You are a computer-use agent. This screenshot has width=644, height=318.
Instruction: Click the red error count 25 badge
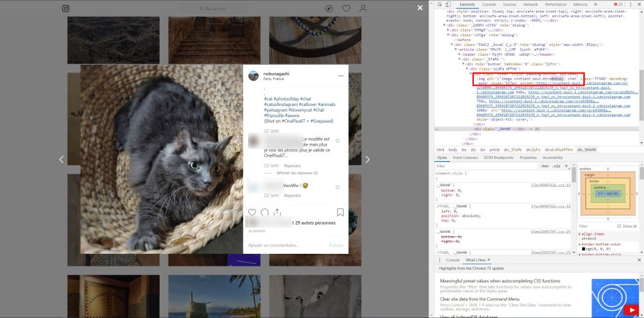click(618, 4)
